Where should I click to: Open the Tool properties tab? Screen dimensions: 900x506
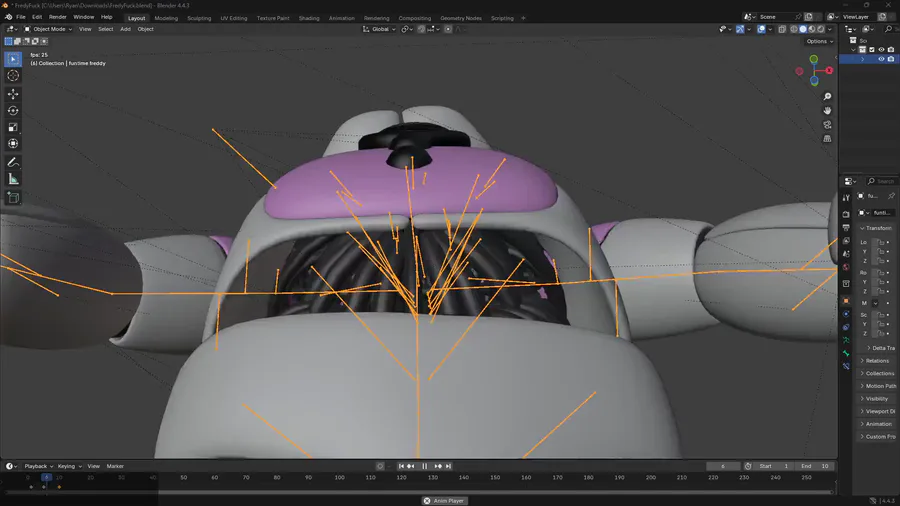tap(846, 197)
